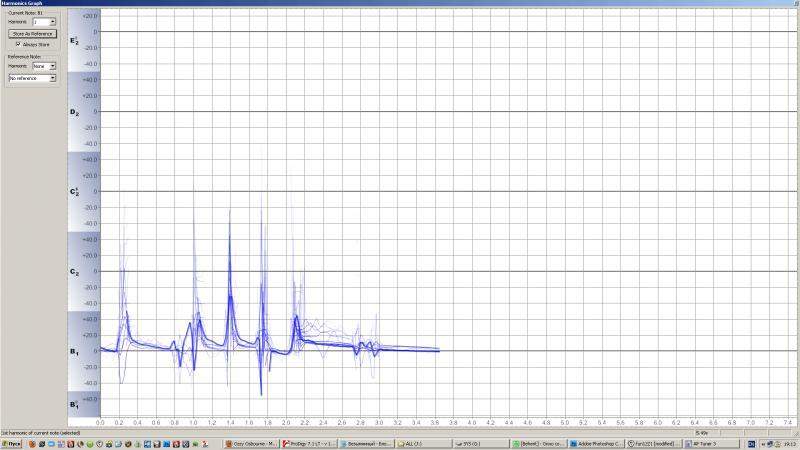Toggle the Always Store checkbox
The width and height of the screenshot is (800, 450).
point(19,44)
